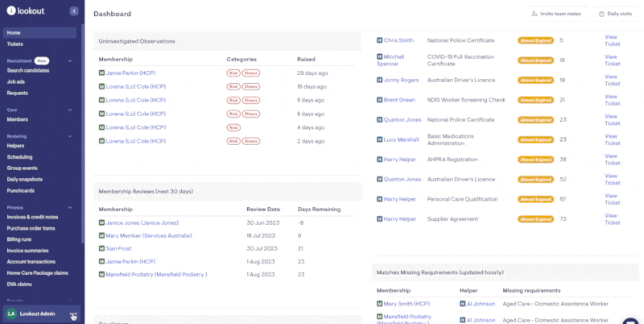
Task: View Ticket for Brent Green's NDIS check
Action: click(x=612, y=104)
